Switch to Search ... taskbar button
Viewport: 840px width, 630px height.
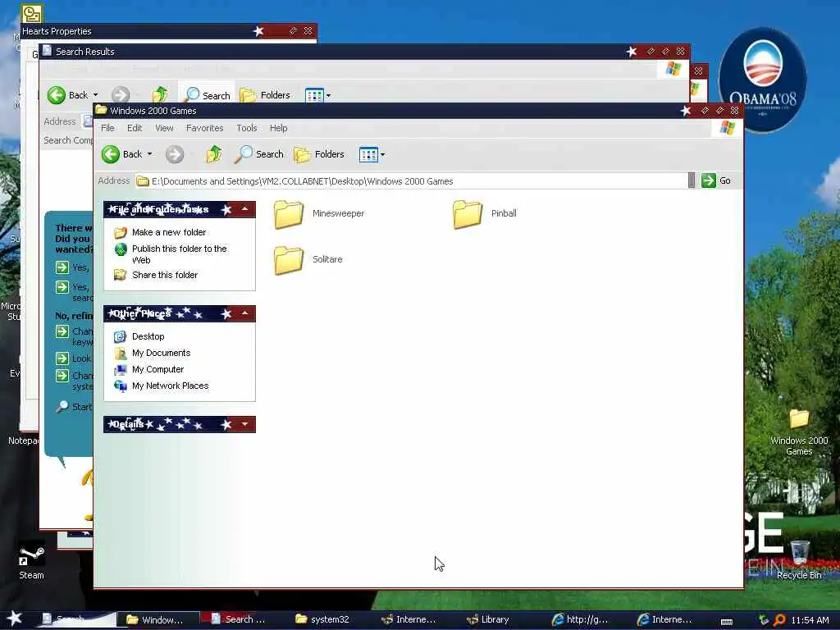coord(242,619)
